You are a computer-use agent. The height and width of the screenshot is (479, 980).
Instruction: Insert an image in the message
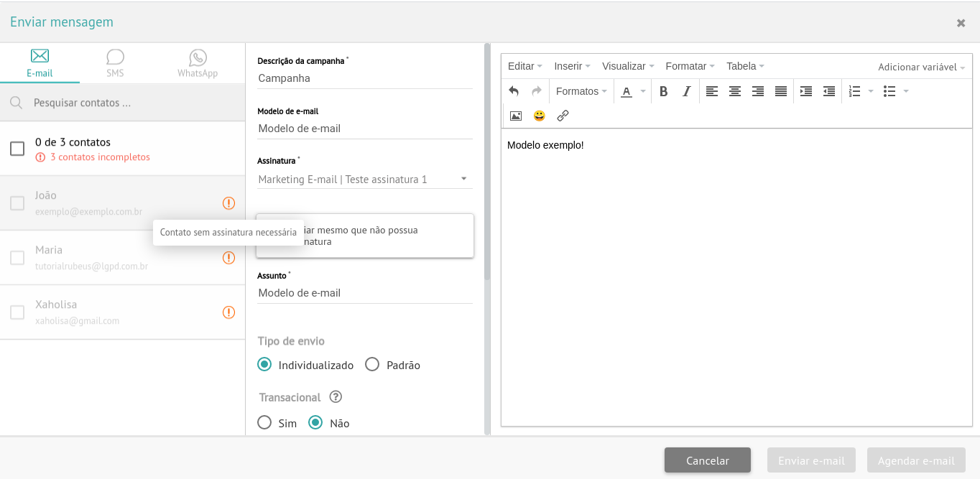[x=516, y=116]
